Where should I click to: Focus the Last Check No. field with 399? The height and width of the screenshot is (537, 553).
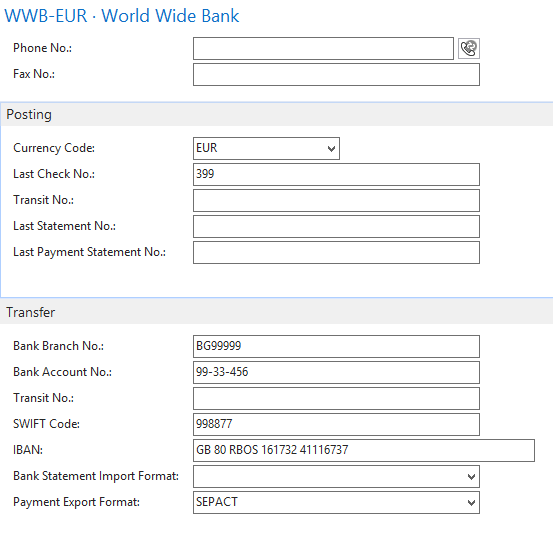(336, 174)
